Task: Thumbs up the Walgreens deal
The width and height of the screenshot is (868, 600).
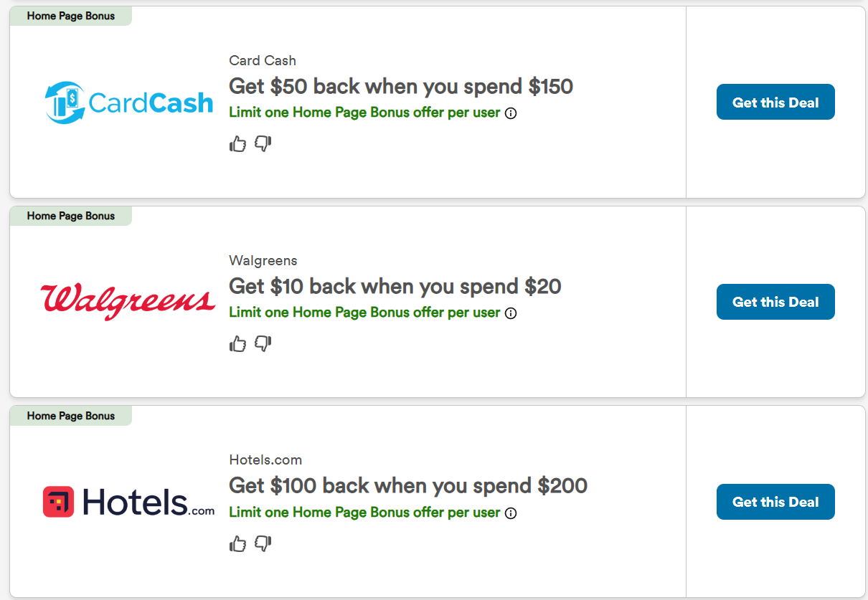Action: pyautogui.click(x=237, y=344)
